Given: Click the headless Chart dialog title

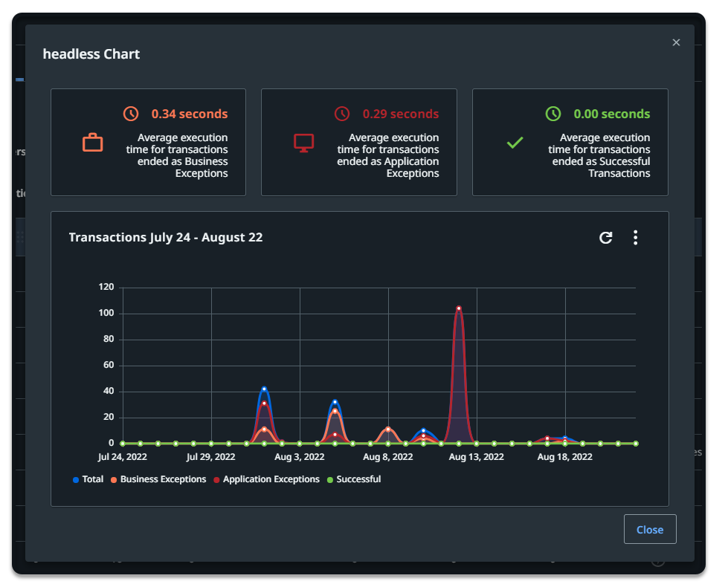Looking at the screenshot, I should tap(91, 53).
